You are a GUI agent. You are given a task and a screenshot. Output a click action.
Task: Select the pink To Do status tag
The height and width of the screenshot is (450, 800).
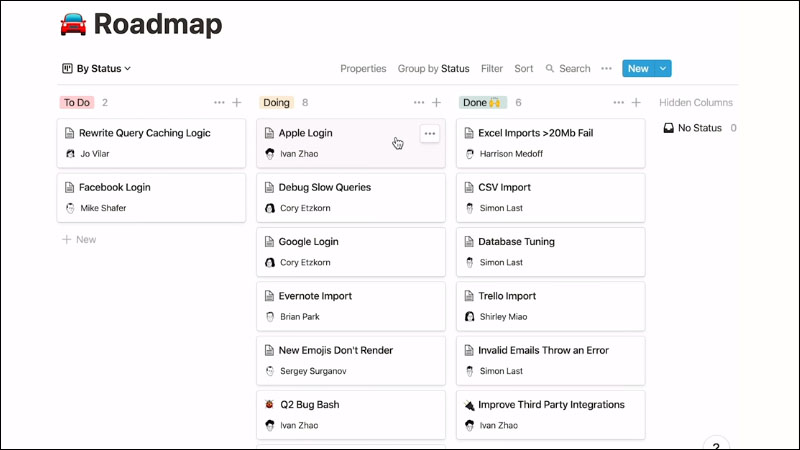click(x=77, y=102)
